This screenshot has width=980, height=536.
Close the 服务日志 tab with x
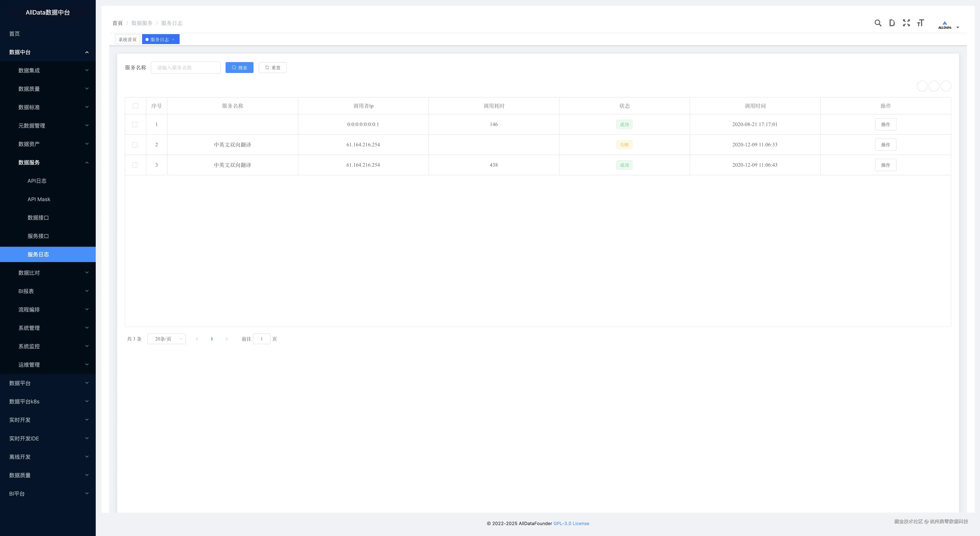173,40
